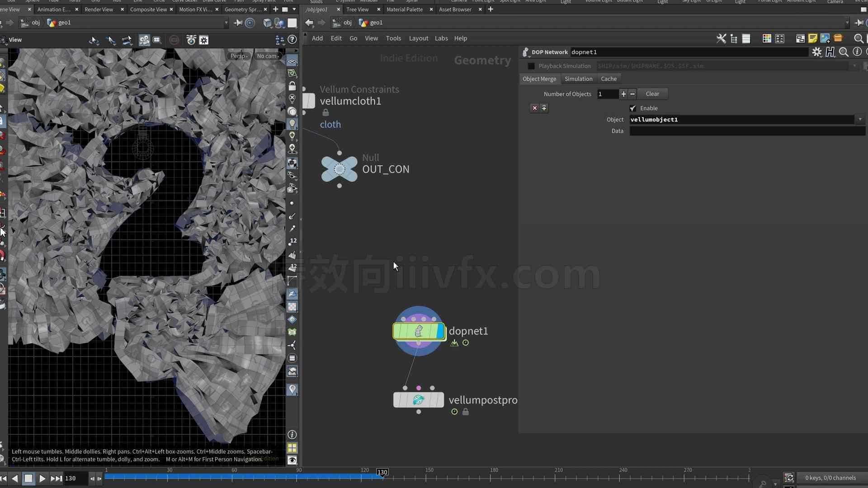The height and width of the screenshot is (488, 868).
Task: Show node info circle icon
Action: (x=857, y=52)
